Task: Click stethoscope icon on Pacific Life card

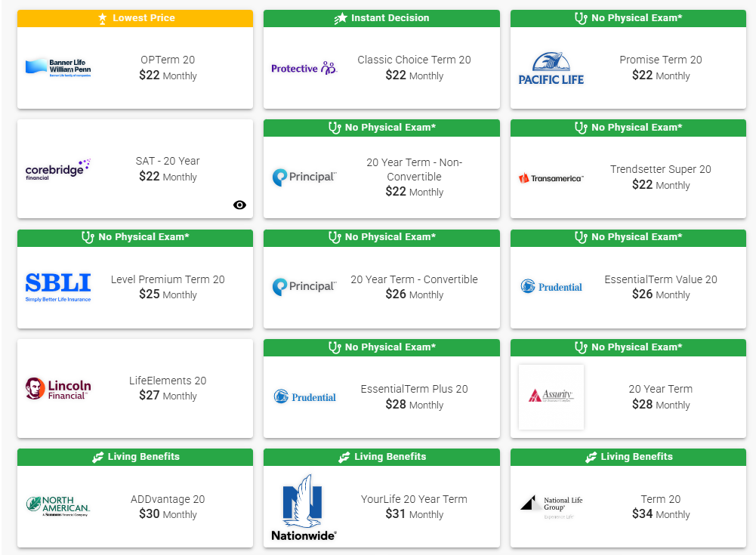Action: click(x=581, y=18)
